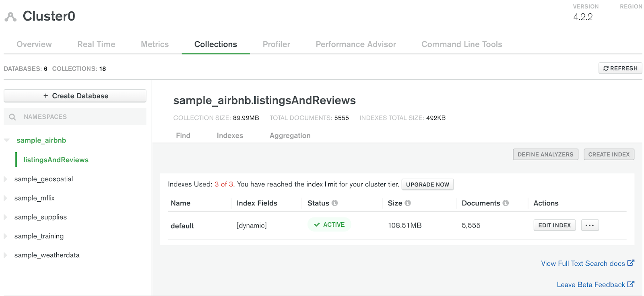Click the indexes total size 492KB value

(x=436, y=118)
